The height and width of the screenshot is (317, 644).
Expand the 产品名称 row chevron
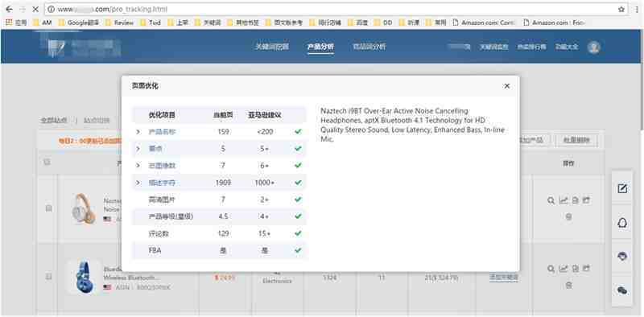[x=138, y=132]
